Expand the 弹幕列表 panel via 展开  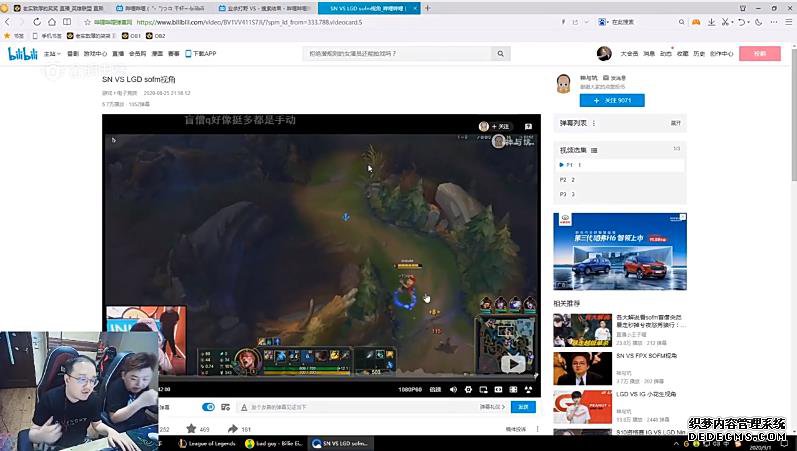676,123
